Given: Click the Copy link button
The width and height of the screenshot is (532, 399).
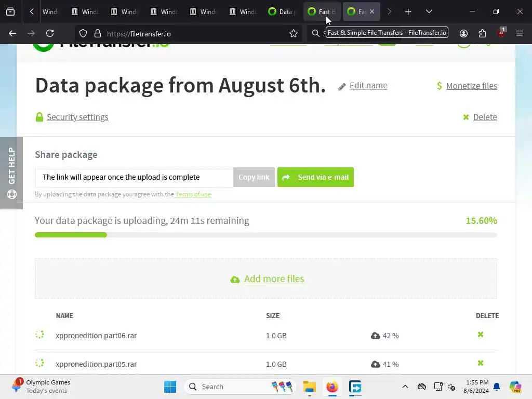Looking at the screenshot, I should pos(254,177).
